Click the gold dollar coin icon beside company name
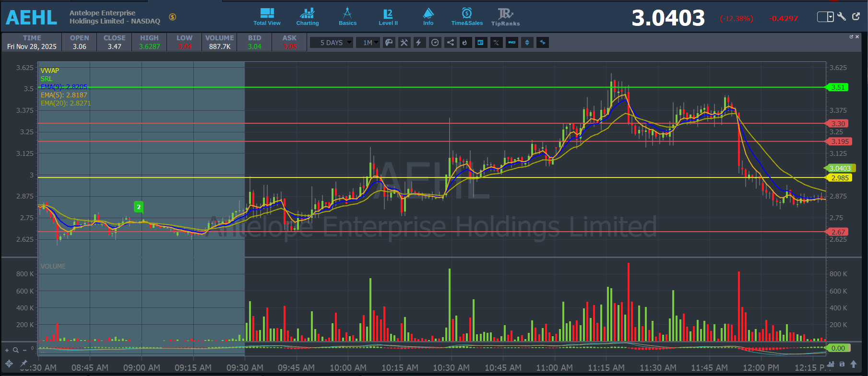868x376 pixels. click(173, 17)
